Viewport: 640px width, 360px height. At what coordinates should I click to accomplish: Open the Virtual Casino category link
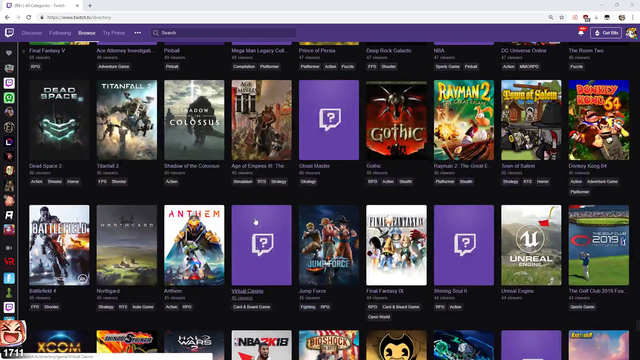(247, 291)
